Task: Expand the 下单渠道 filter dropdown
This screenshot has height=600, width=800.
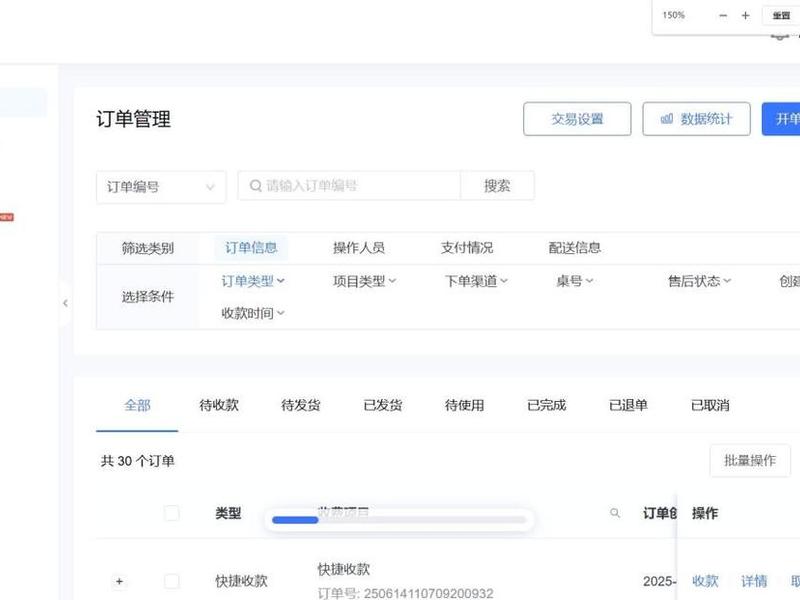Action: [476, 281]
